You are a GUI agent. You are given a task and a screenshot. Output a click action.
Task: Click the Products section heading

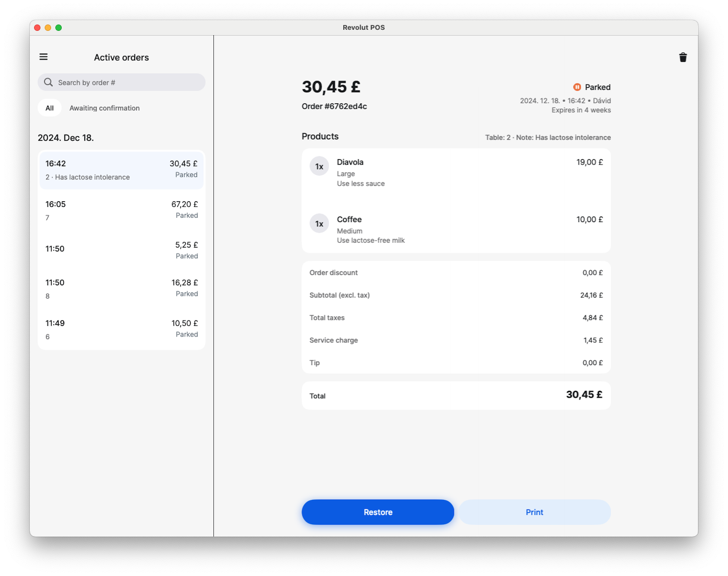(320, 136)
